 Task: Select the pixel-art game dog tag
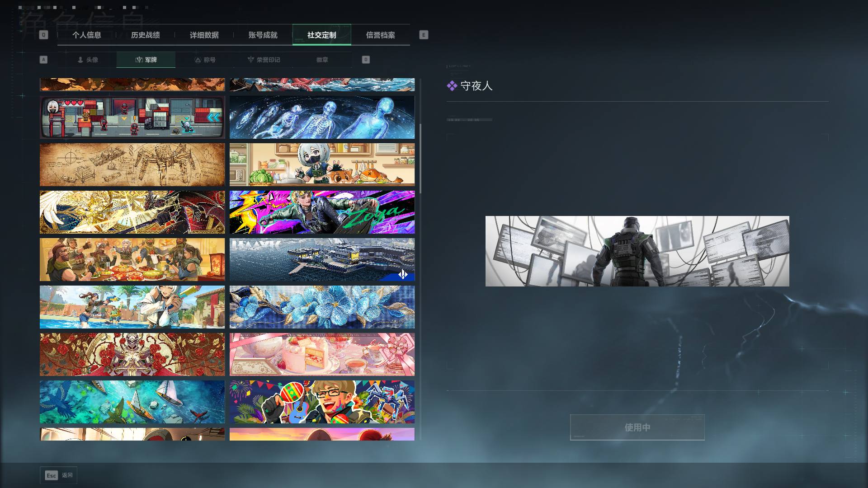(132, 117)
